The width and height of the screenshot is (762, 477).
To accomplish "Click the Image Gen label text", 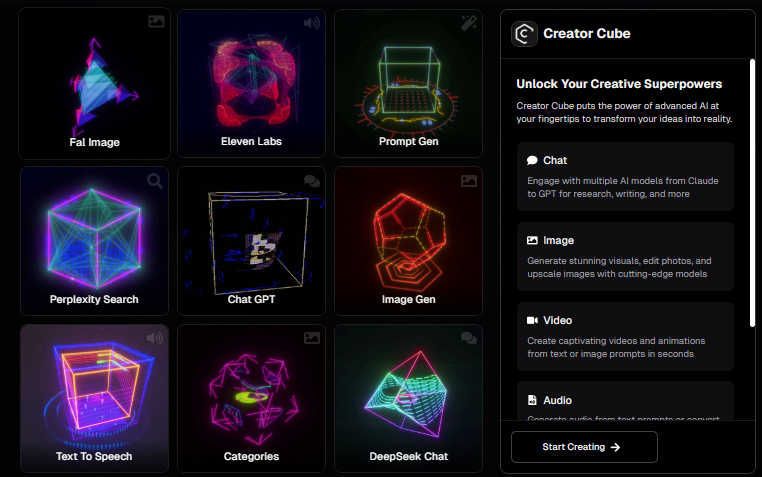I will pyautogui.click(x=408, y=299).
